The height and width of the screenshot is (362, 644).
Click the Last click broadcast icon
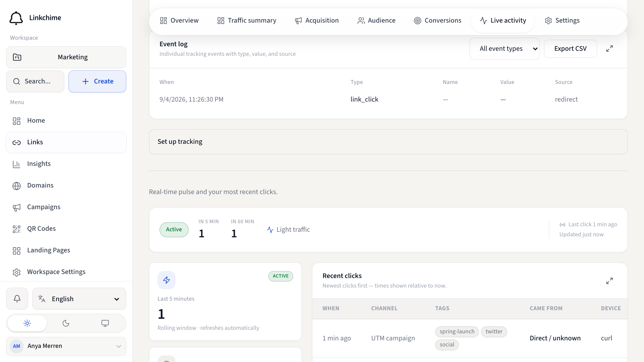pos(562,225)
